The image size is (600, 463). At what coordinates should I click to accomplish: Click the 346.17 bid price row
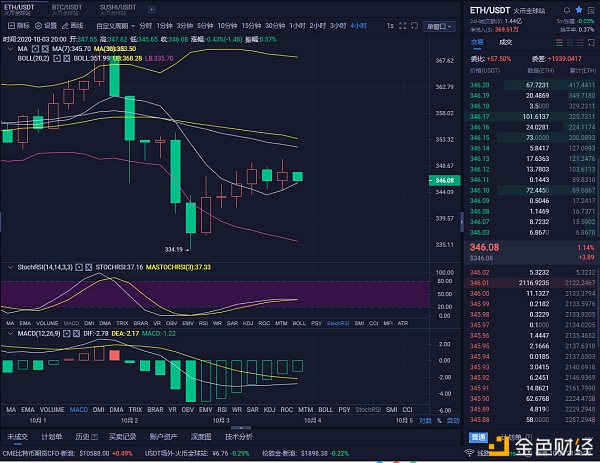click(x=532, y=116)
